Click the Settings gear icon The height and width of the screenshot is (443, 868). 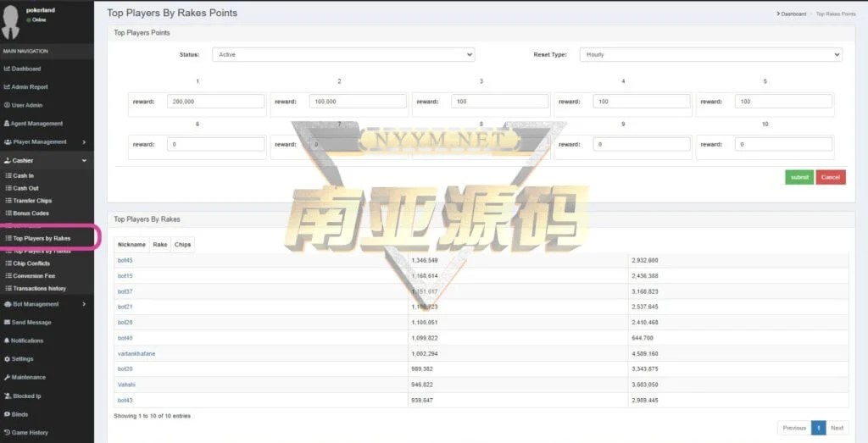(x=7, y=359)
